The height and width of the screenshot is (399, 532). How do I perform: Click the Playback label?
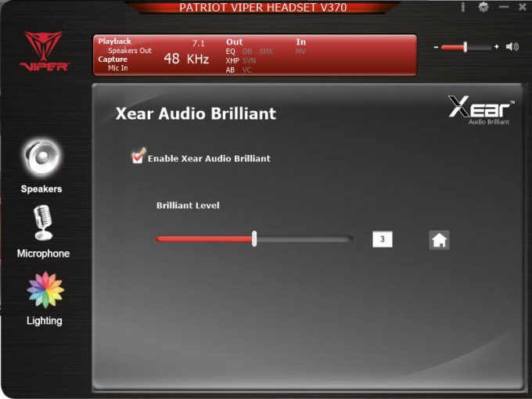[115, 41]
